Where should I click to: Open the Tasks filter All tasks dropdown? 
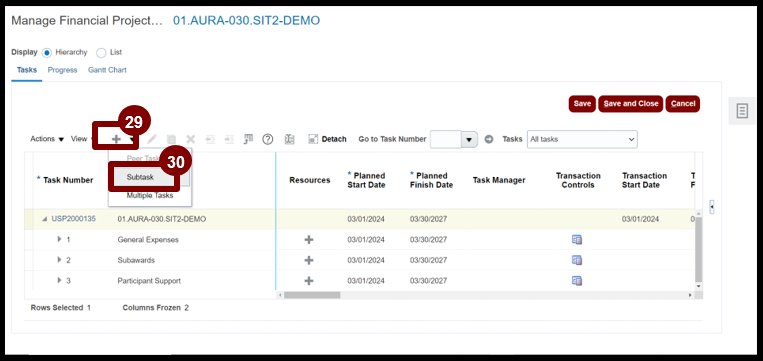582,139
